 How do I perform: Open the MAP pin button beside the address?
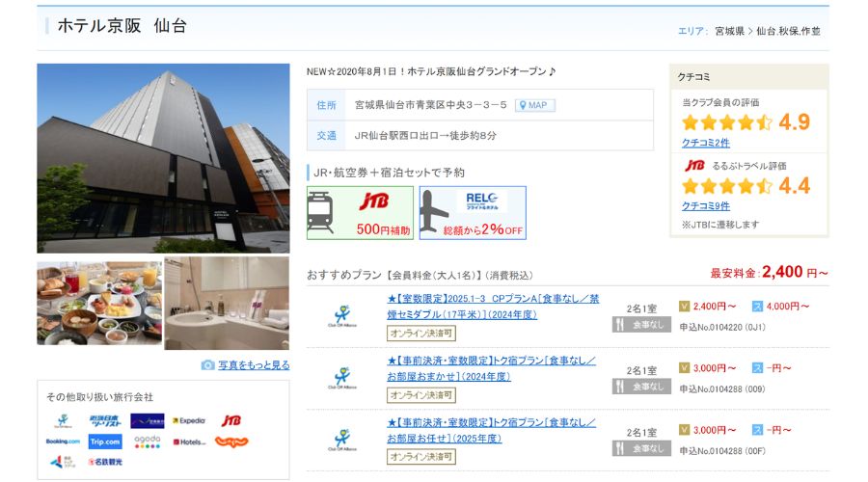pyautogui.click(x=534, y=105)
